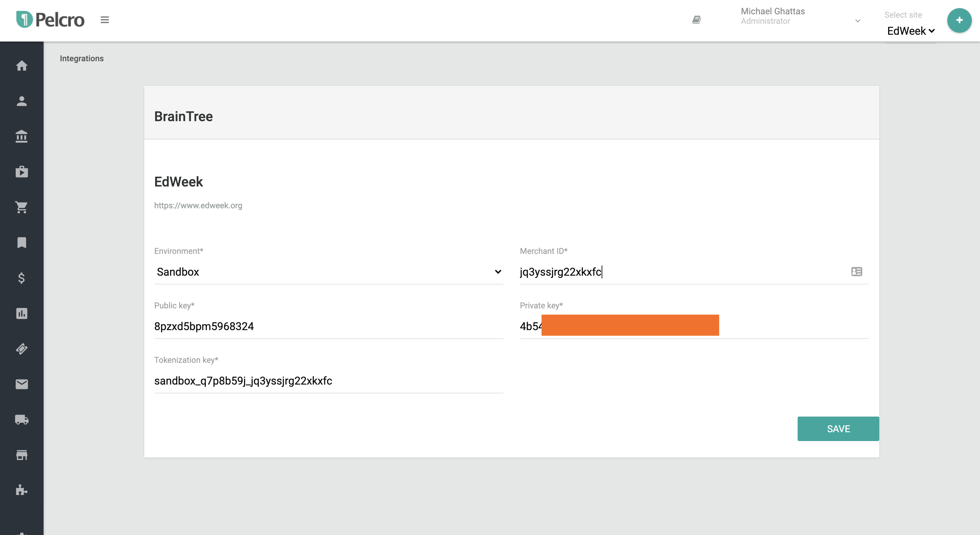This screenshot has width=980, height=535.
Task: Click the Integrations breadcrumb
Action: [81, 59]
